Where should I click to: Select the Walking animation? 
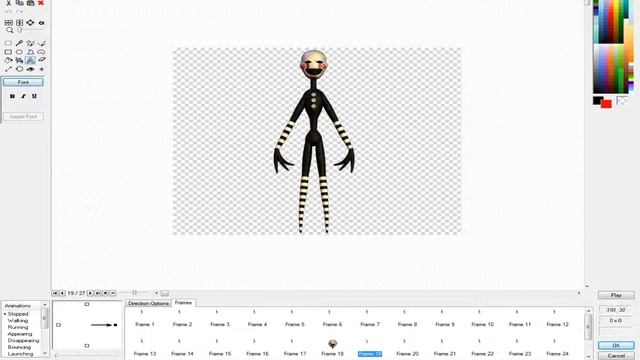pos(18,321)
